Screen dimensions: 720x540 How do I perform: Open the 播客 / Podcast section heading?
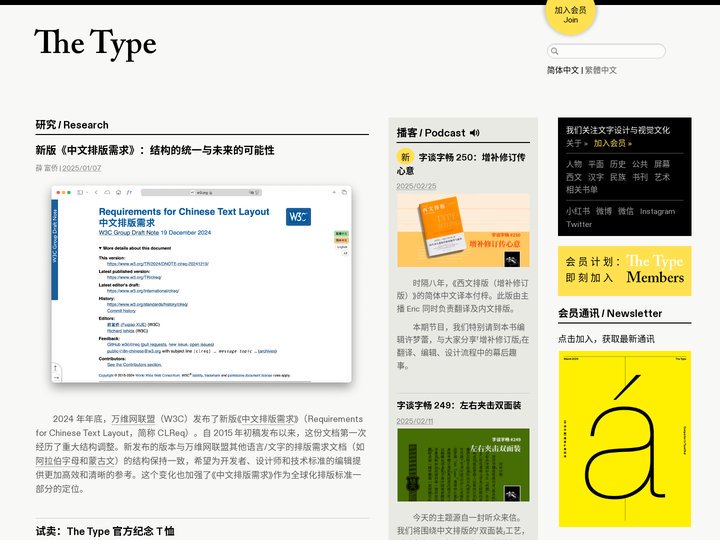(x=431, y=133)
